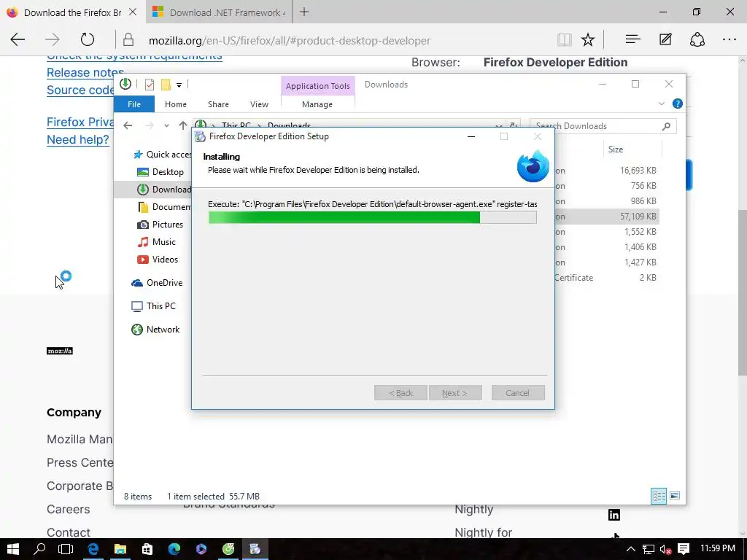The image size is (747, 560).
Task: Switch explorer to large icons view
Action: pyautogui.click(x=675, y=496)
